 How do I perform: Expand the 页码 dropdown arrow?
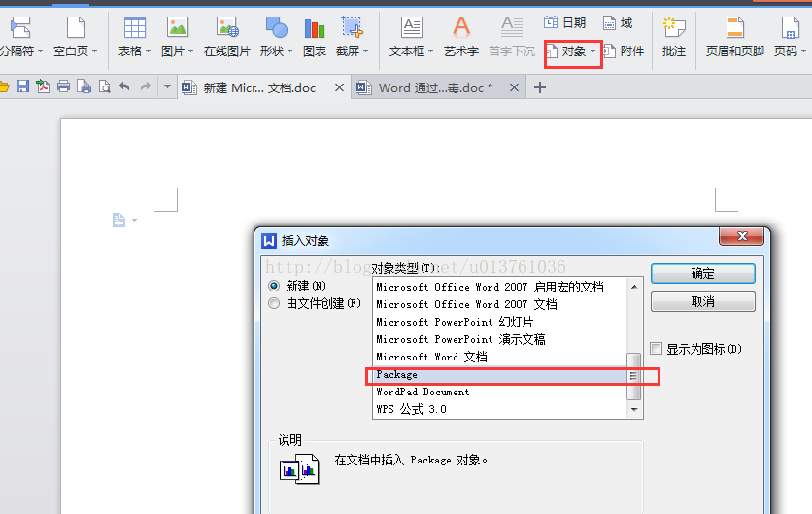pos(803,51)
